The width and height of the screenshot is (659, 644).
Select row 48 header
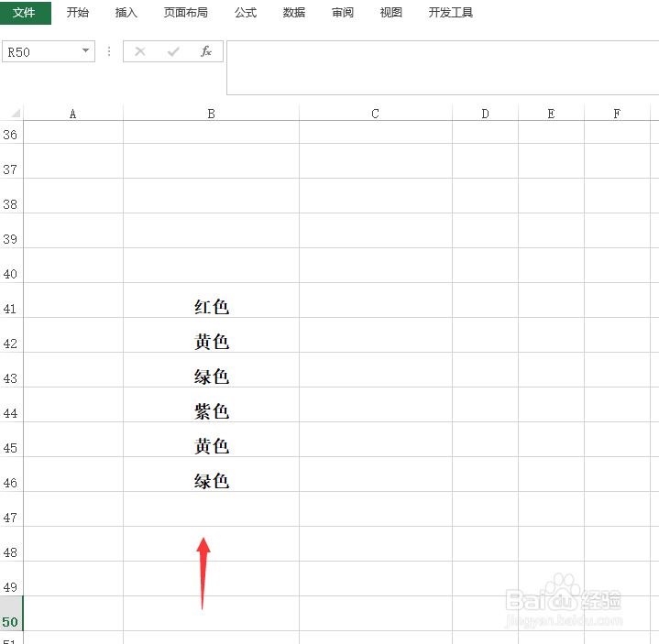pyautogui.click(x=11, y=544)
